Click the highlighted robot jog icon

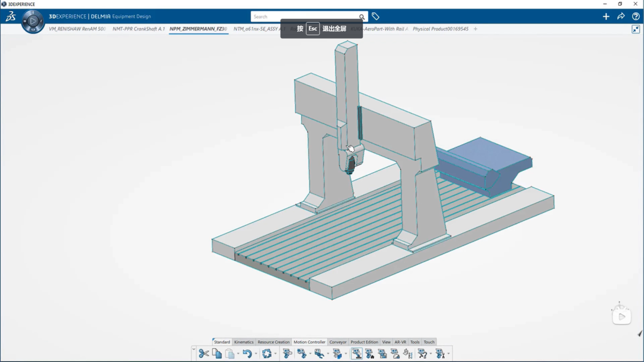click(356, 353)
